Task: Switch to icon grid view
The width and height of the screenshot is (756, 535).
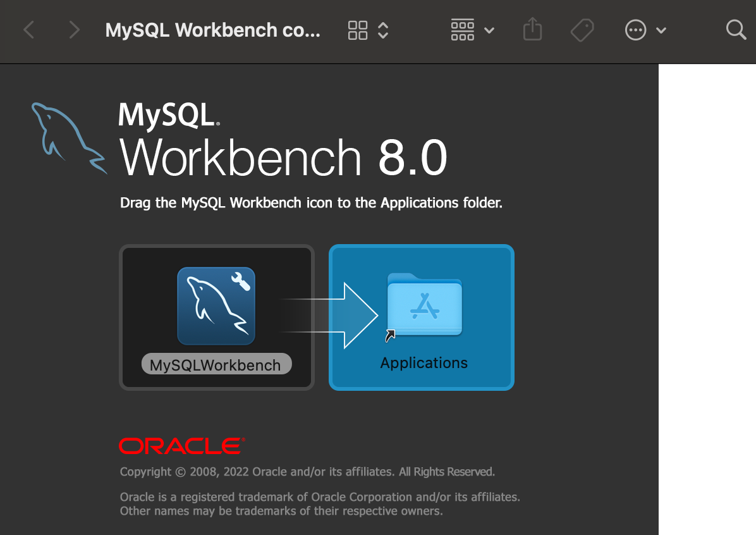Action: click(x=358, y=30)
